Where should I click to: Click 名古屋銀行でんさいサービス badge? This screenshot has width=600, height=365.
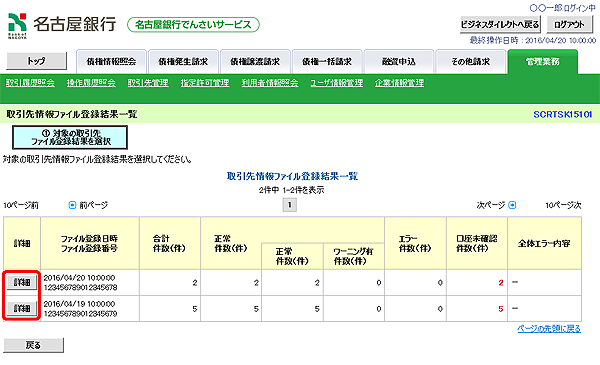coord(193,25)
